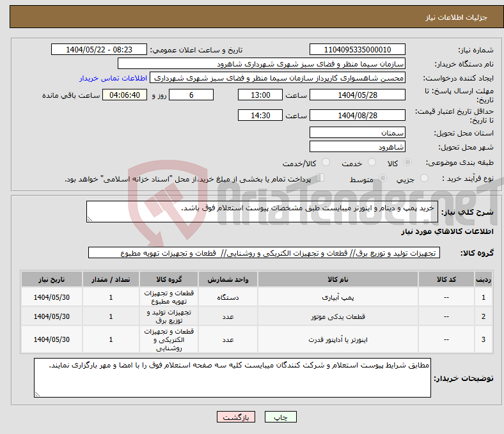Click the شاهرود delivery city field
This screenshot has height=434, width=504.
click(x=357, y=147)
